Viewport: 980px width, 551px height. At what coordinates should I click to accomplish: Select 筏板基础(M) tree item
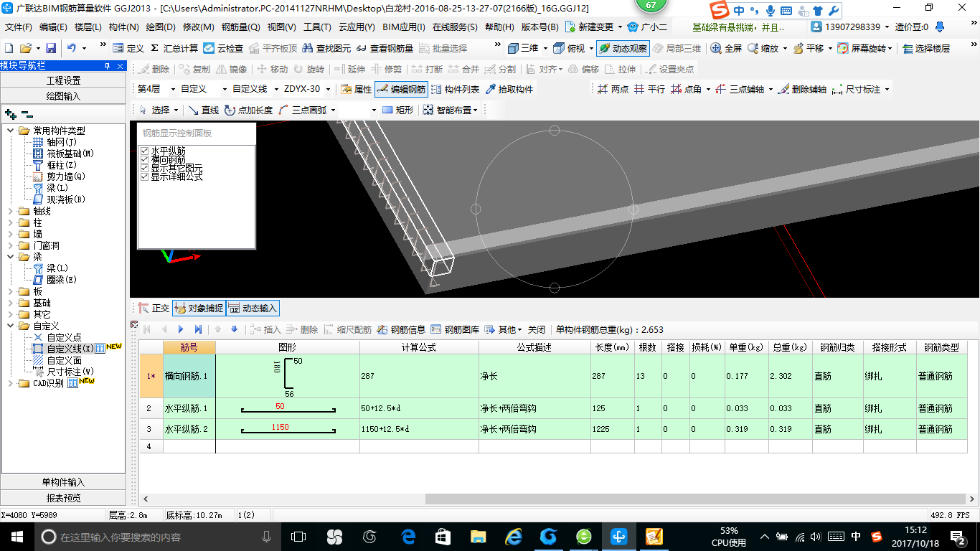pyautogui.click(x=63, y=154)
